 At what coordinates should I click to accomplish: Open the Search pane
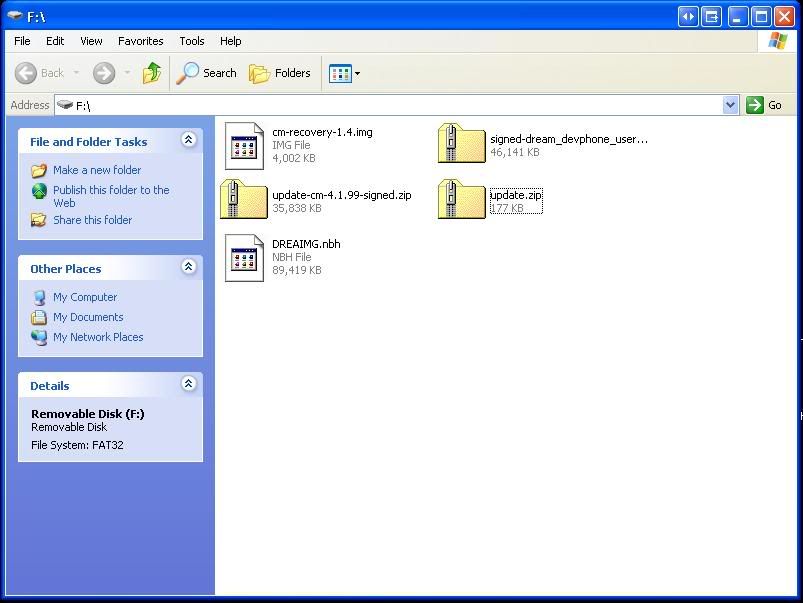click(206, 73)
